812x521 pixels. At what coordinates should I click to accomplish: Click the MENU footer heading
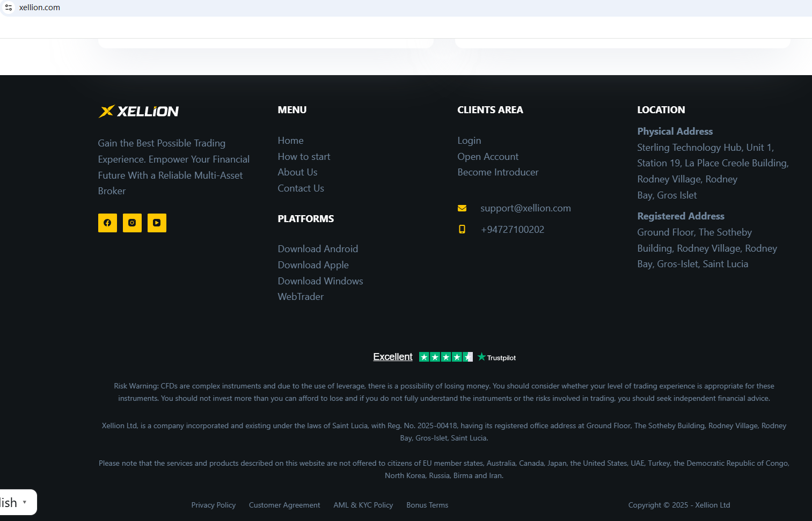coord(292,110)
